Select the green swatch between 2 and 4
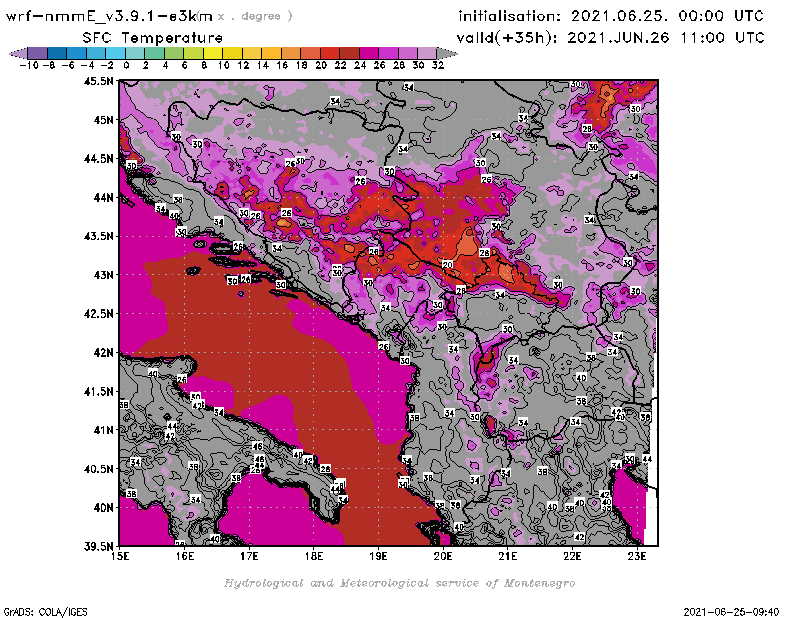The width and height of the screenshot is (800, 618). tap(155, 53)
